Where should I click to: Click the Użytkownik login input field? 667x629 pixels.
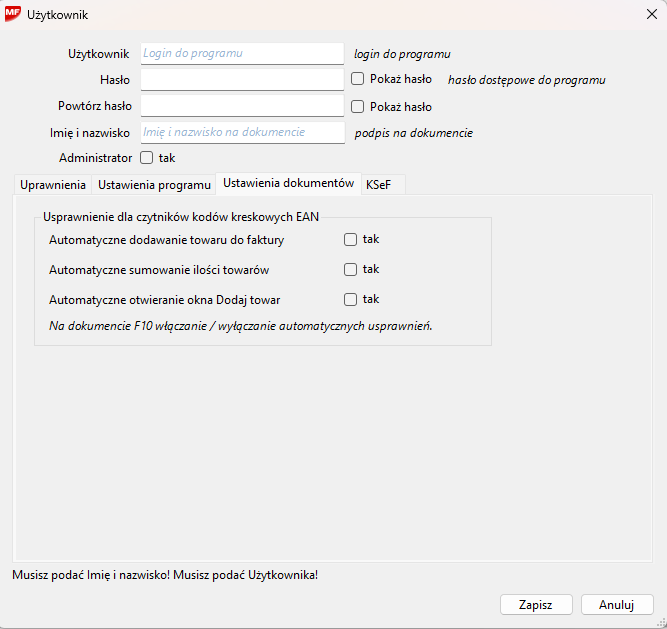click(x=242, y=53)
